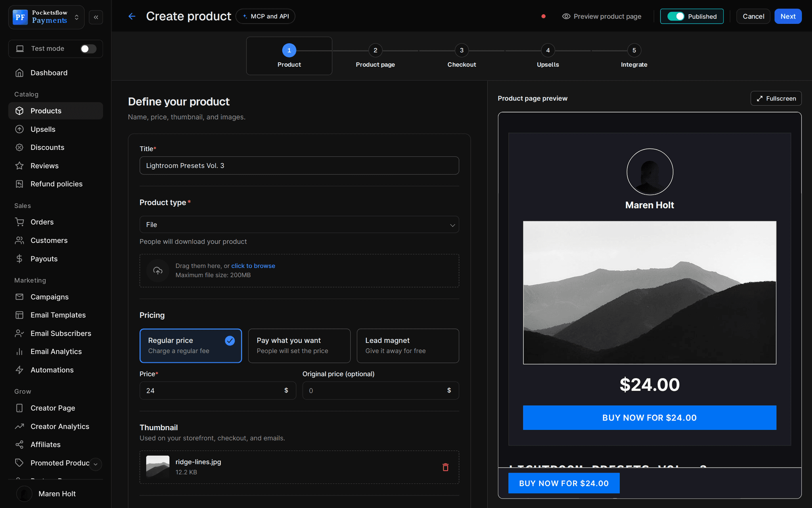Image resolution: width=812 pixels, height=508 pixels.
Task: Click the Test mode laptop icon
Action: (20, 48)
